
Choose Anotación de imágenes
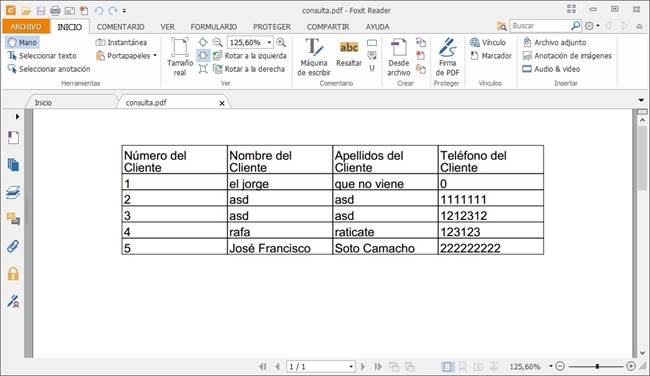point(567,56)
